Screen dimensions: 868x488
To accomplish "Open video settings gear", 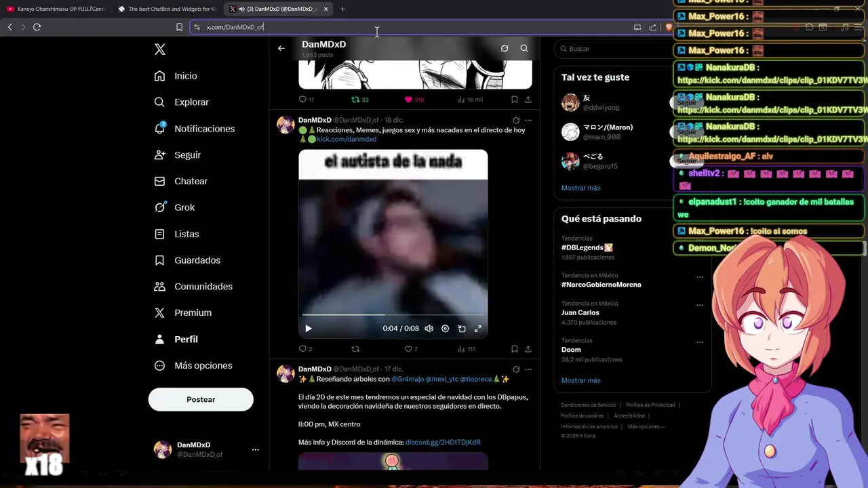I will [446, 329].
